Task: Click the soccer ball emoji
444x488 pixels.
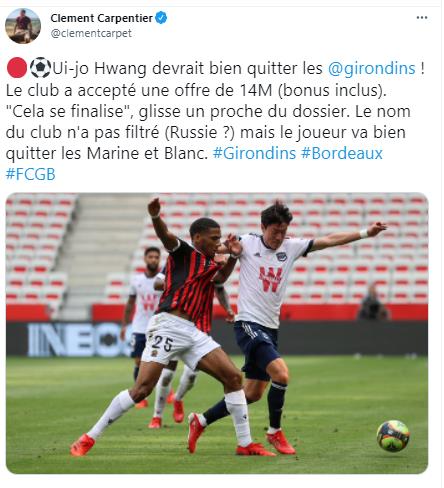Action: pyautogui.click(x=40, y=68)
